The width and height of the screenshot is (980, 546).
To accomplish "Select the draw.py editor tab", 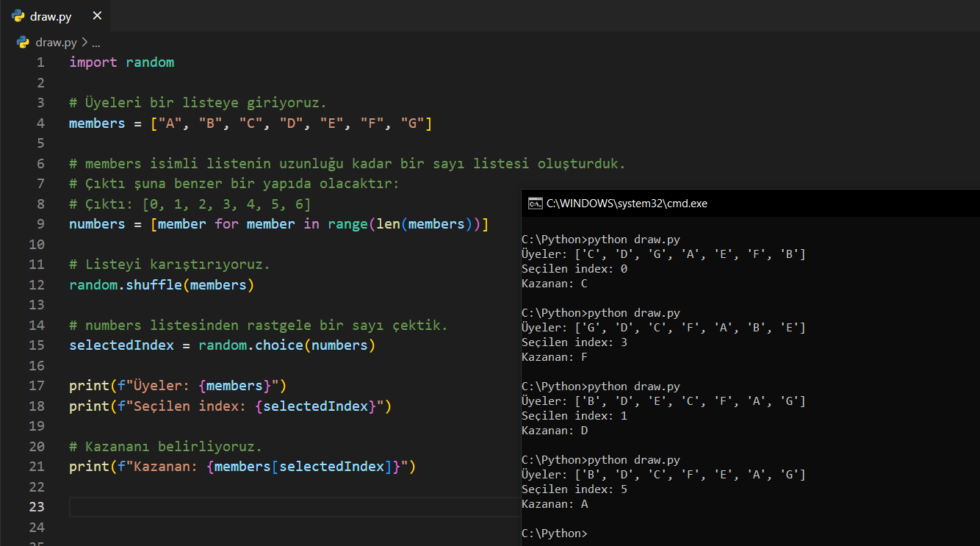I will [51, 16].
